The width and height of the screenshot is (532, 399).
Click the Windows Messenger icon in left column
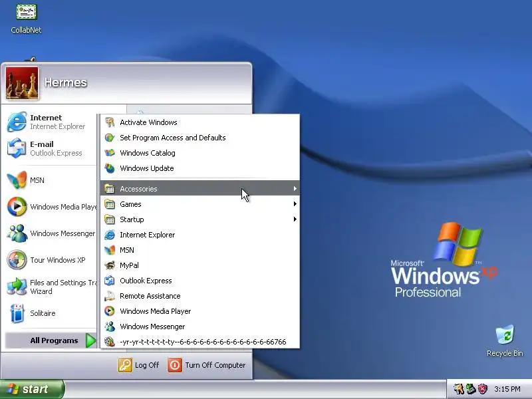click(x=17, y=233)
